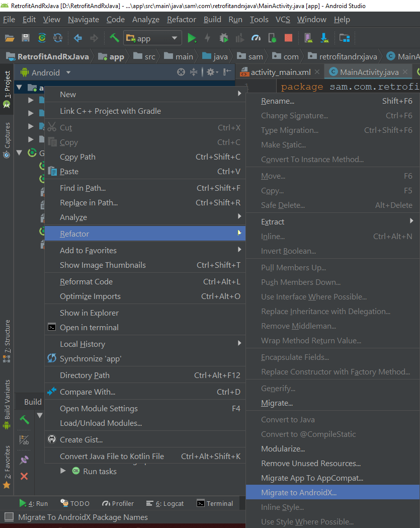Select Show in Explorer

click(145, 313)
